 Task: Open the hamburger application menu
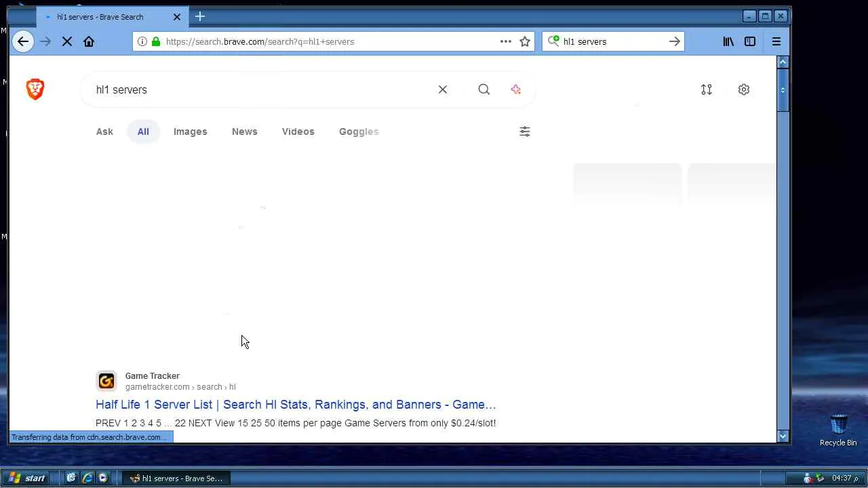pos(776,41)
